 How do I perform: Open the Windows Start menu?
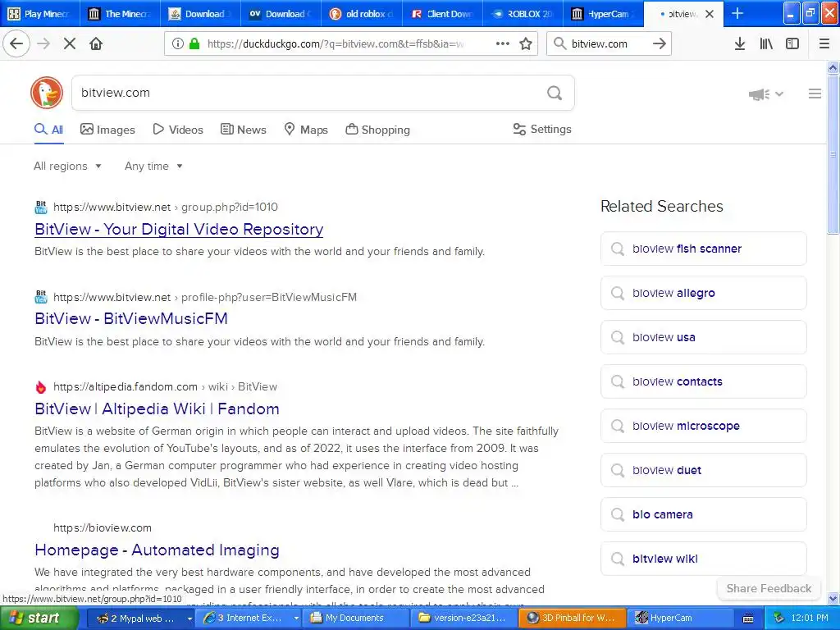tap(39, 619)
